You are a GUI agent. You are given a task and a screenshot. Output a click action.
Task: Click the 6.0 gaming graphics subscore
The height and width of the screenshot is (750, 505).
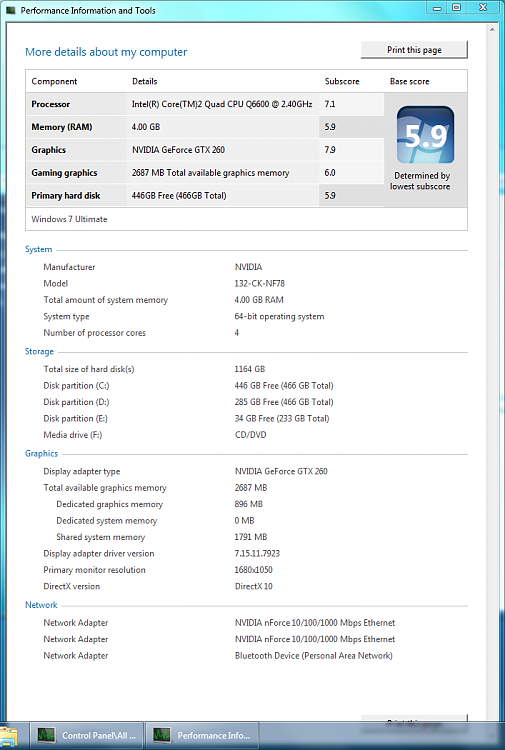(x=330, y=173)
